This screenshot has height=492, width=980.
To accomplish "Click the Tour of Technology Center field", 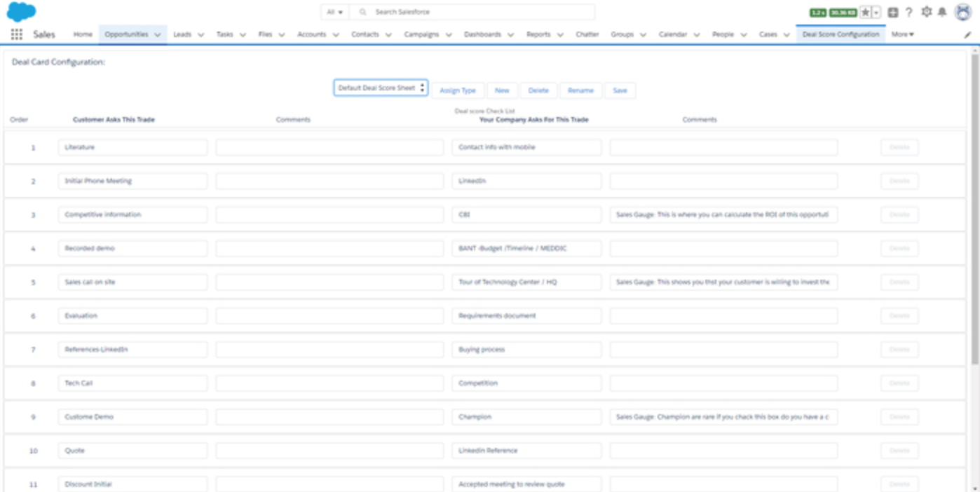I will [x=526, y=282].
